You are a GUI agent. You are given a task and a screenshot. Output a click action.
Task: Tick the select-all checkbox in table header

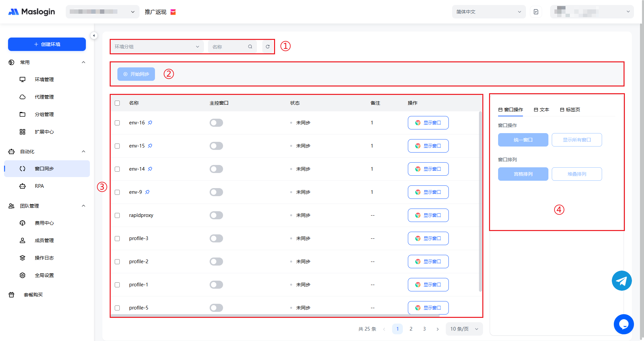tap(117, 103)
